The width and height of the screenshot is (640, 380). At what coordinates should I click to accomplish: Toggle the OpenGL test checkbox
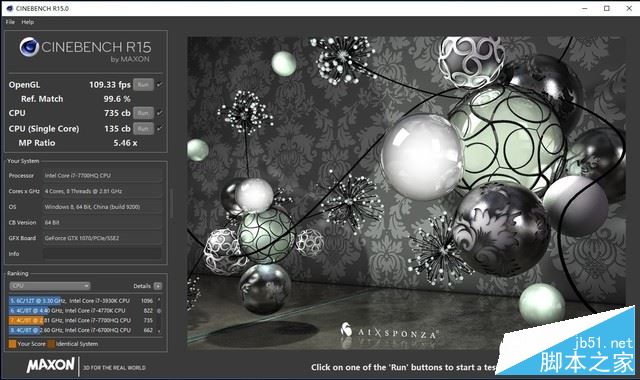(x=160, y=84)
